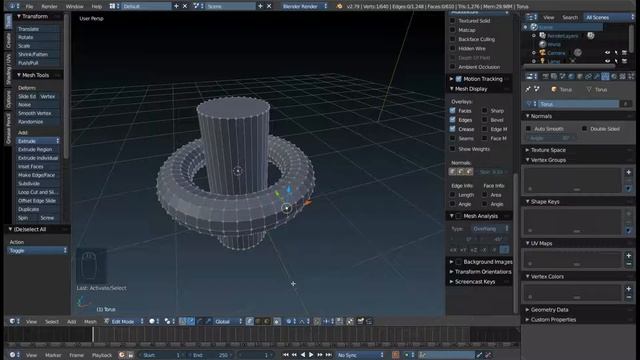Collapse the Mesh Display panel
The height and width of the screenshot is (360, 640).
452,89
